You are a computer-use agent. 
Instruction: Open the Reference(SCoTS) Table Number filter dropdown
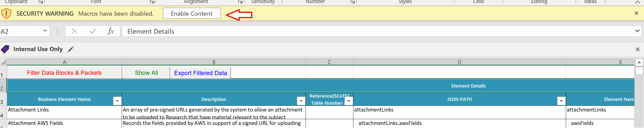(349, 101)
